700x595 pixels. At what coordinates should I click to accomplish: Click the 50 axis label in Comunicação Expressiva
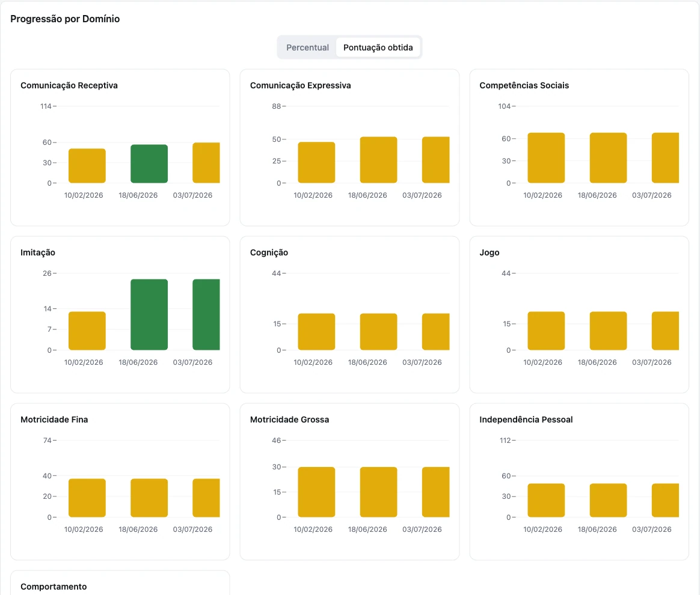pos(277,139)
